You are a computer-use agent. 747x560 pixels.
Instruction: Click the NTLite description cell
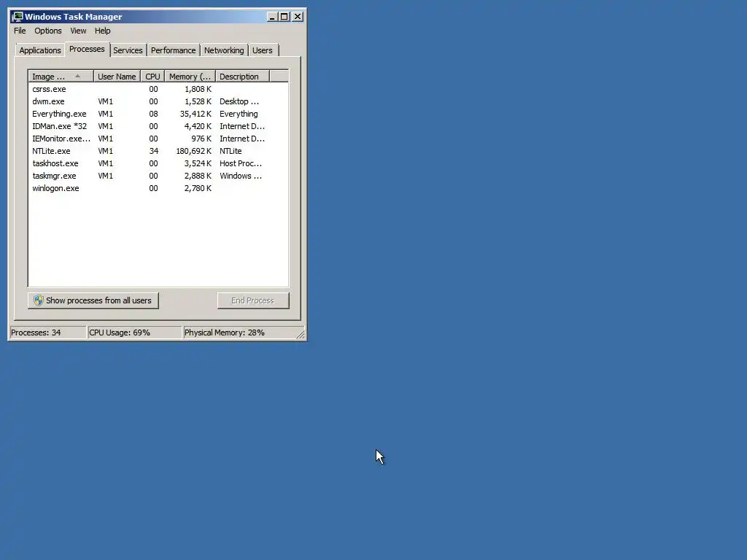[231, 151]
